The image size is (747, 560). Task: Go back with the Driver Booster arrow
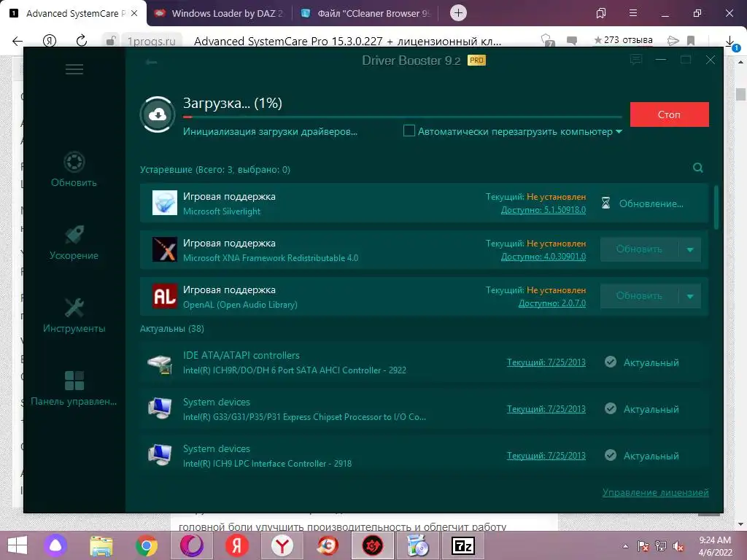(x=152, y=62)
